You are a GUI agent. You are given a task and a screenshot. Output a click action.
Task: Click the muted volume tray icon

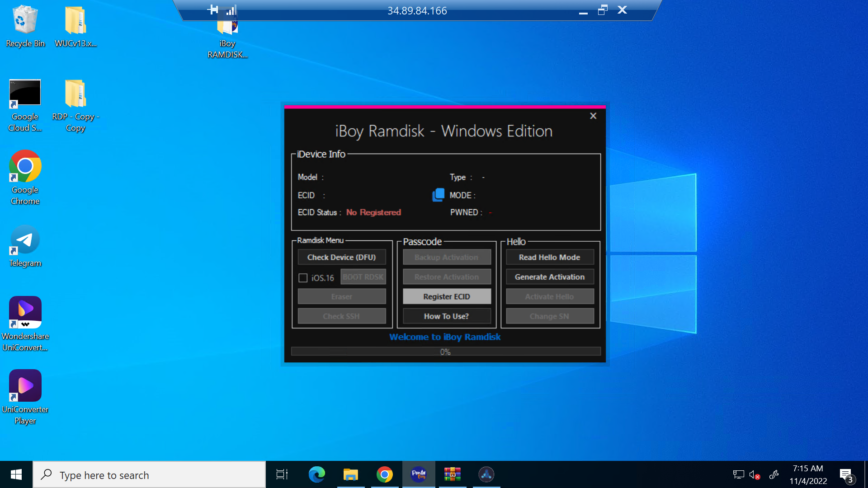[x=754, y=474]
